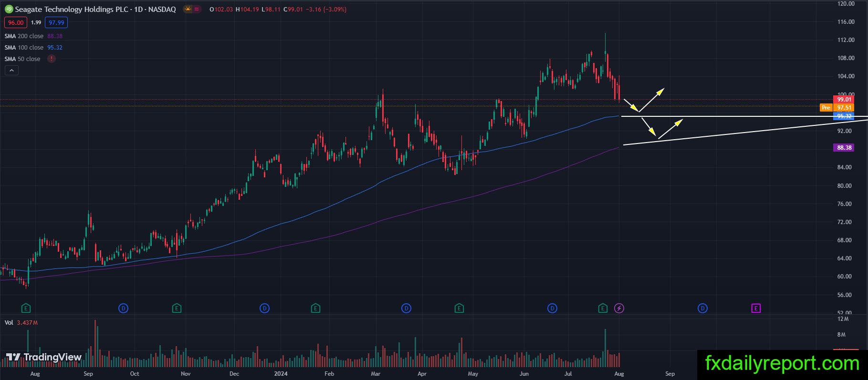Click the Oct label on time axis
The image size is (868, 380).
[x=135, y=374]
